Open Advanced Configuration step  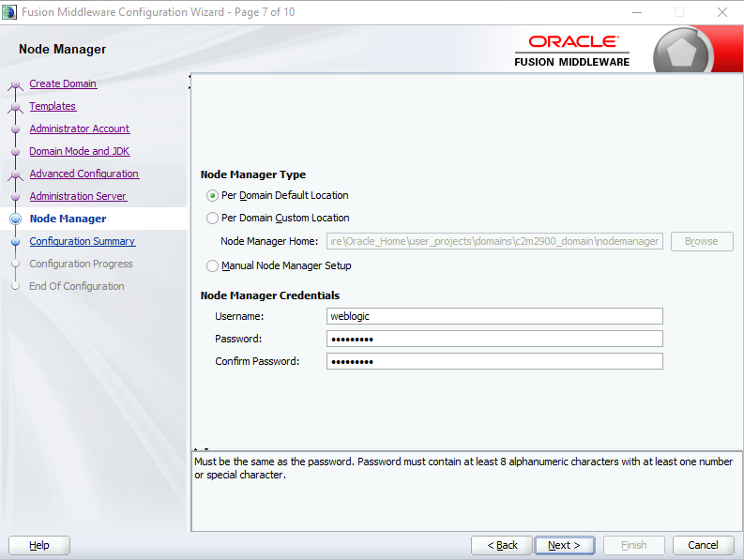click(84, 174)
